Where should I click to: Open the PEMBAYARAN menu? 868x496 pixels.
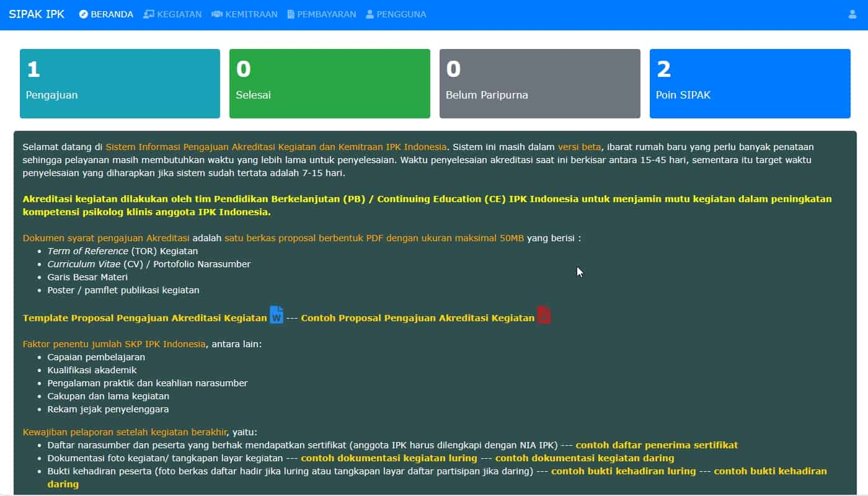[x=322, y=14]
